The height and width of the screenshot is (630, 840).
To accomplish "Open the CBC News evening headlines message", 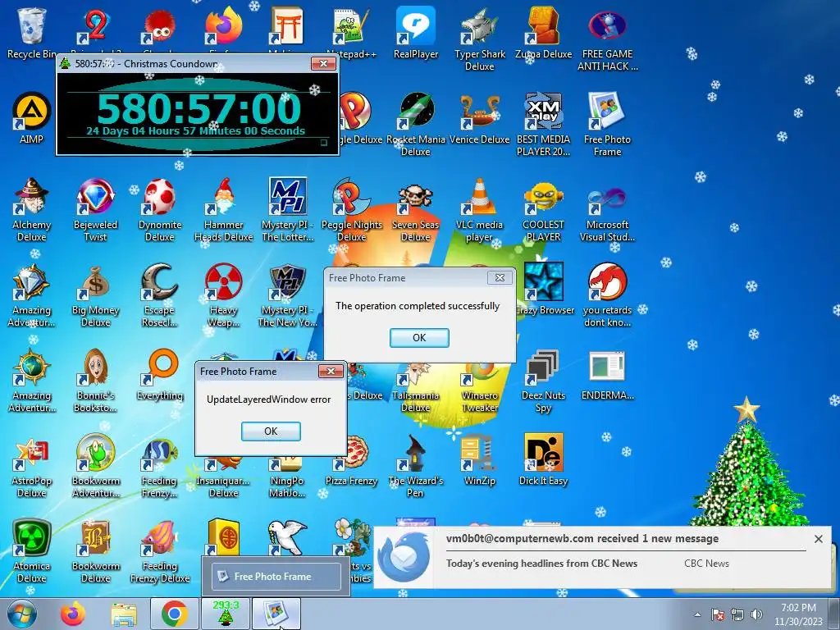I will click(x=541, y=564).
